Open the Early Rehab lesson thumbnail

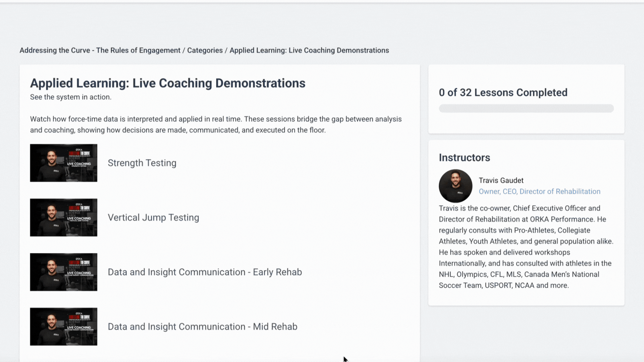[64, 272]
